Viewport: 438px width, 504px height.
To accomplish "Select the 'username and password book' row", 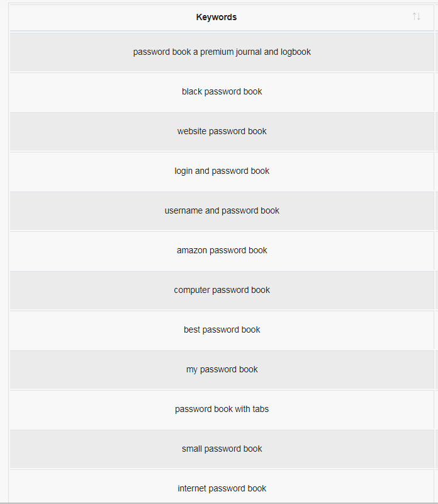I will click(x=222, y=211).
